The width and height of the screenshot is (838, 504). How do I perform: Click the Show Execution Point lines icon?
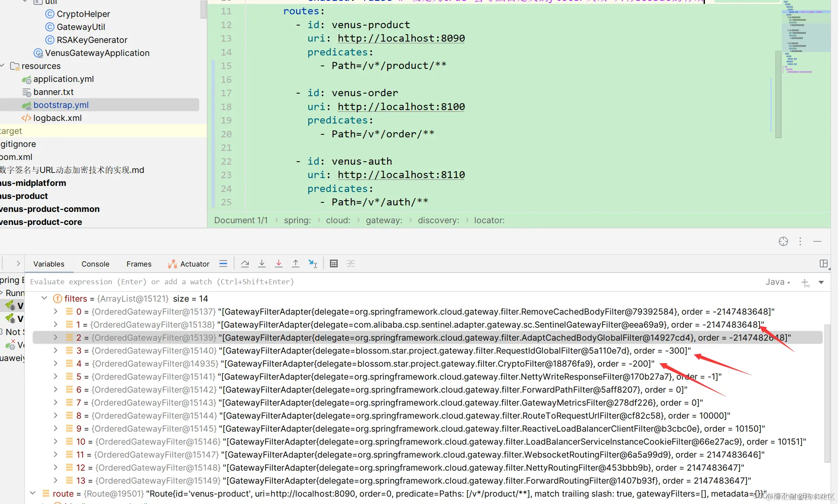tap(223, 263)
